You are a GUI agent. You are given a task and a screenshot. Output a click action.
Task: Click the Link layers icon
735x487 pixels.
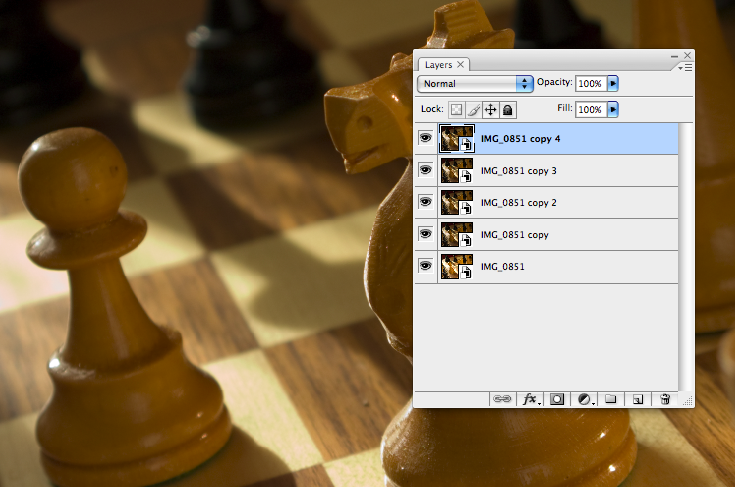pos(502,399)
